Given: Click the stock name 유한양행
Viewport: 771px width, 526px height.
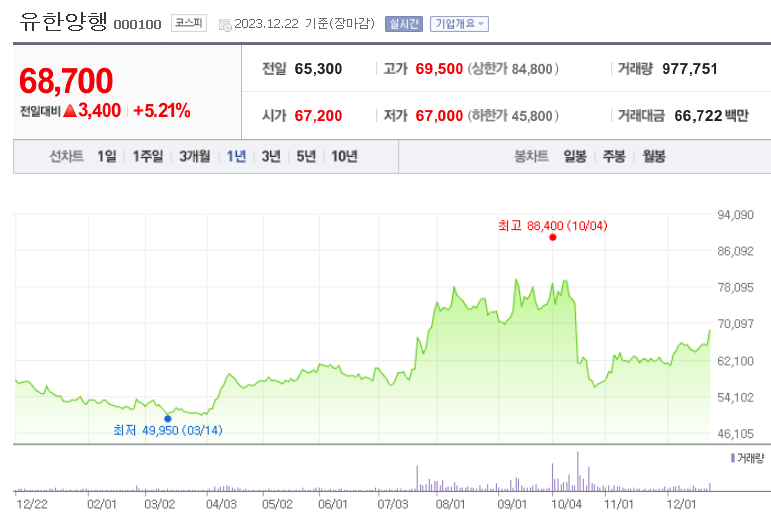Looking at the screenshot, I should (63, 22).
